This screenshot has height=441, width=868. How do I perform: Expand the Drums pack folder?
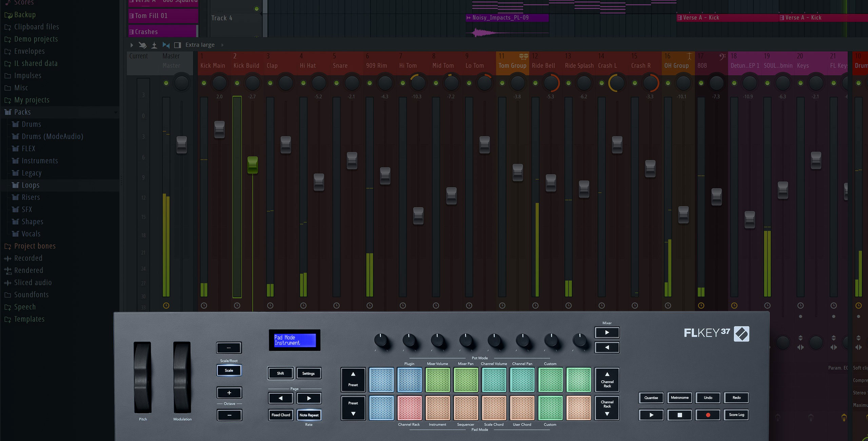coord(31,124)
